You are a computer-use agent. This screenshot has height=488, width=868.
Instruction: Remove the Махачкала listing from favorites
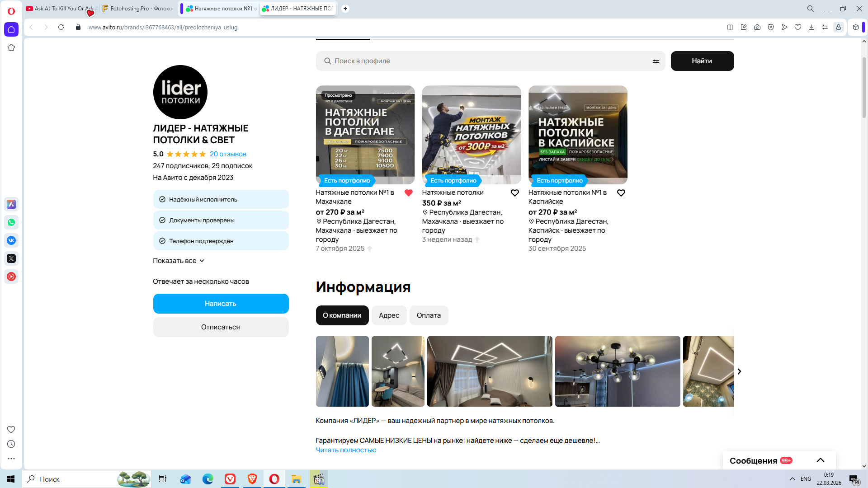tap(409, 193)
